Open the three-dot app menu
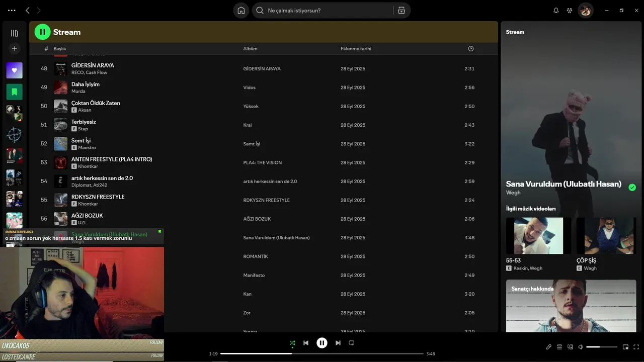The height and width of the screenshot is (362, 644). (x=12, y=10)
